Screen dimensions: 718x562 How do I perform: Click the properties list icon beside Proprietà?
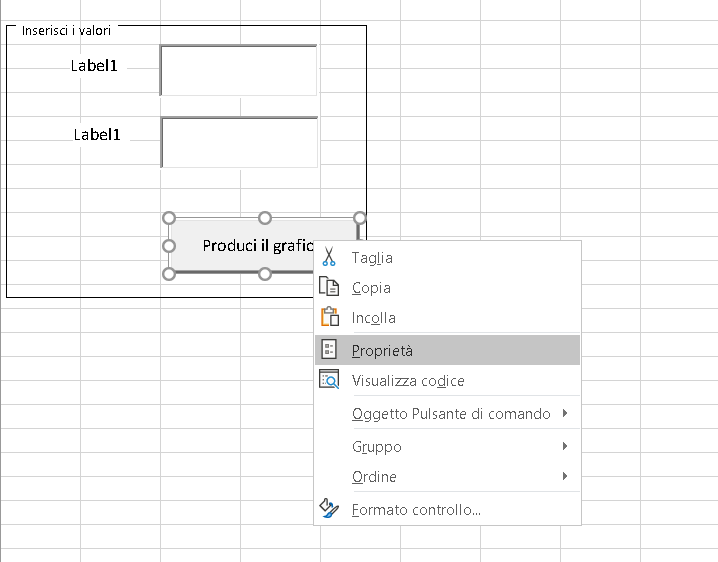click(x=329, y=349)
